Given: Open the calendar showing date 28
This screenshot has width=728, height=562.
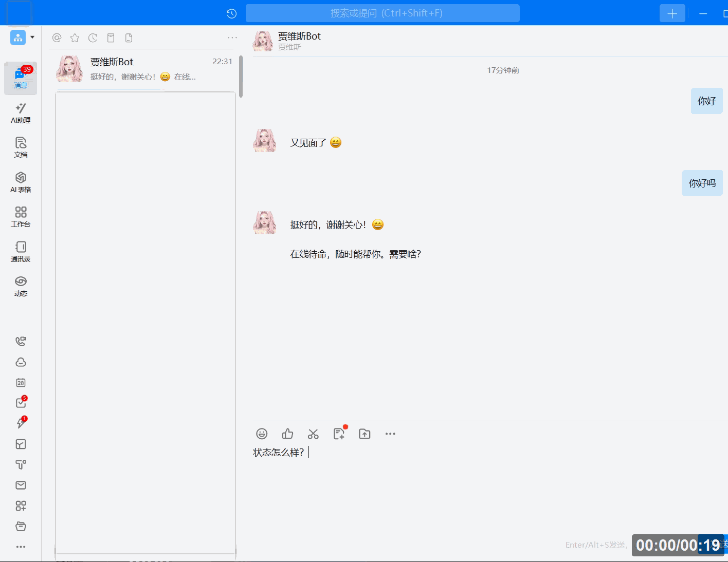Looking at the screenshot, I should coord(21,382).
